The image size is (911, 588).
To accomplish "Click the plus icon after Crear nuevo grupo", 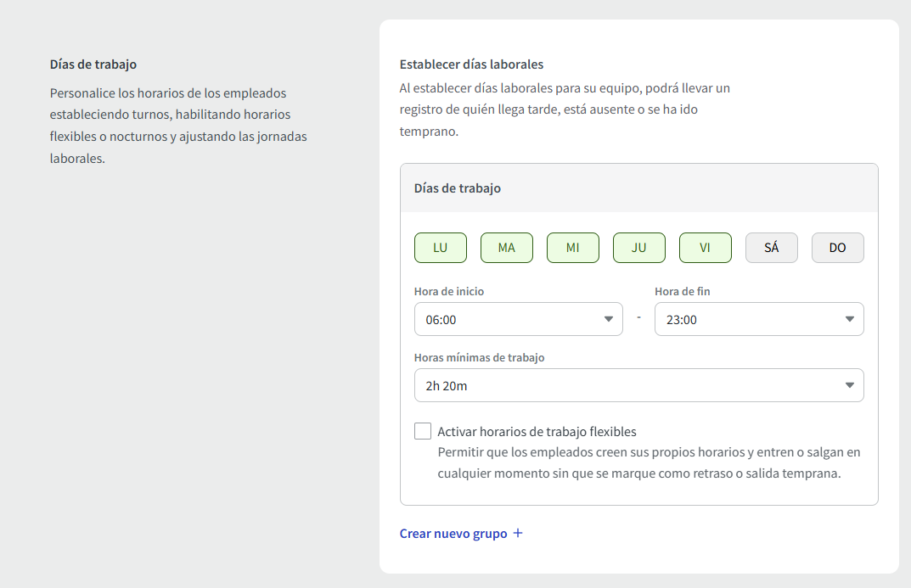I will point(518,534).
